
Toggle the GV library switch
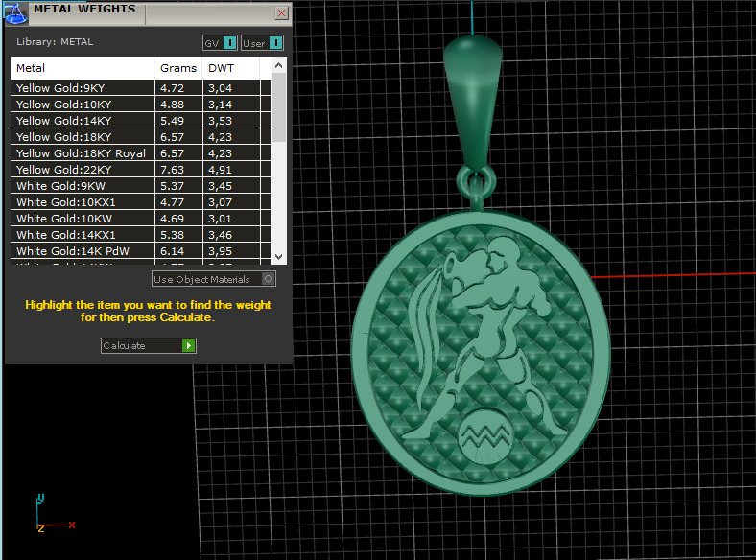click(221, 43)
